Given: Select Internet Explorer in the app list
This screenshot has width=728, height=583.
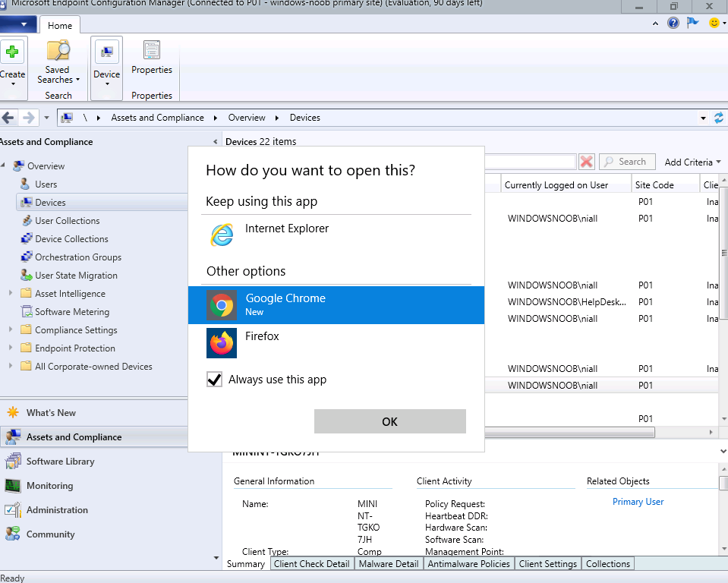Looking at the screenshot, I should 336,235.
